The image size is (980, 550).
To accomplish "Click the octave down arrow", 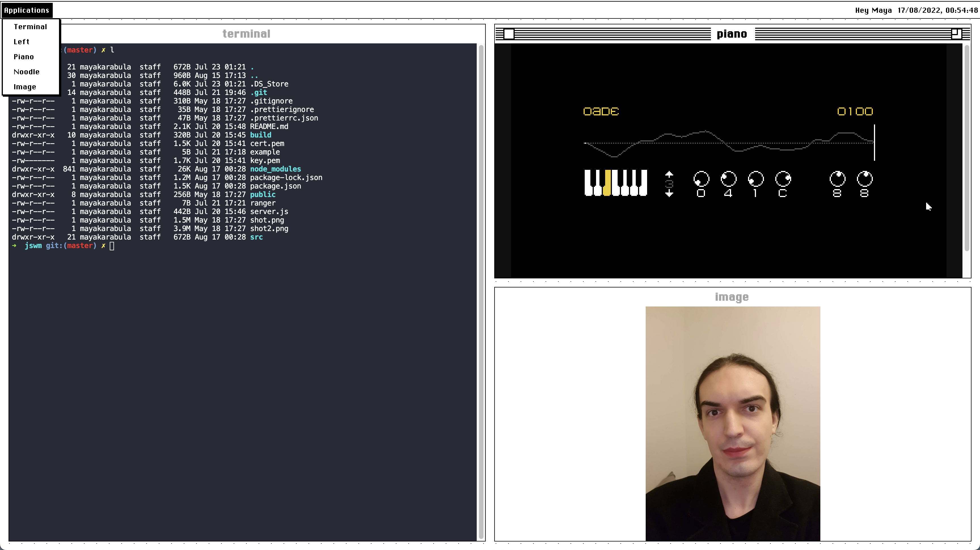I will tap(669, 194).
